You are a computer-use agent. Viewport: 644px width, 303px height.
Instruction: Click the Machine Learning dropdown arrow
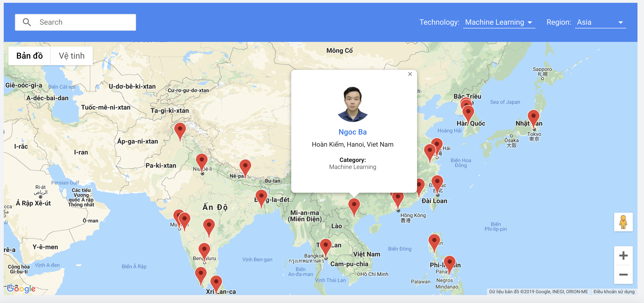point(530,23)
